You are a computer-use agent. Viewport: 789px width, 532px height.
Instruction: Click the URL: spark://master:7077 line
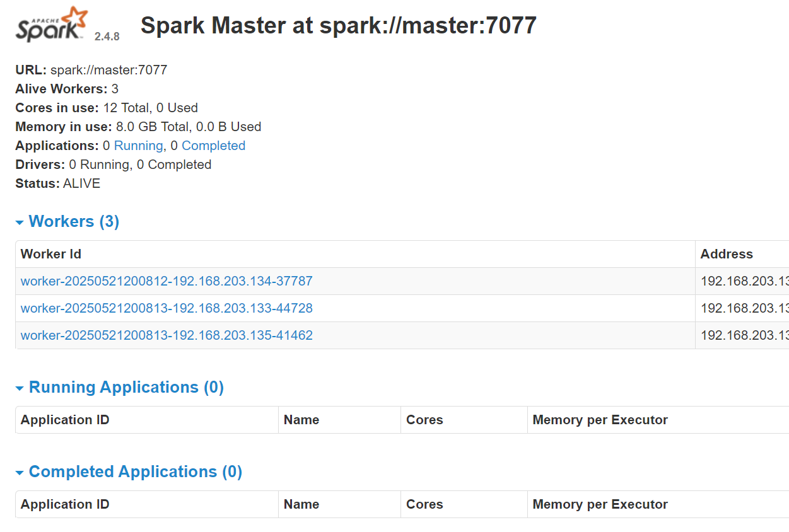pos(91,70)
